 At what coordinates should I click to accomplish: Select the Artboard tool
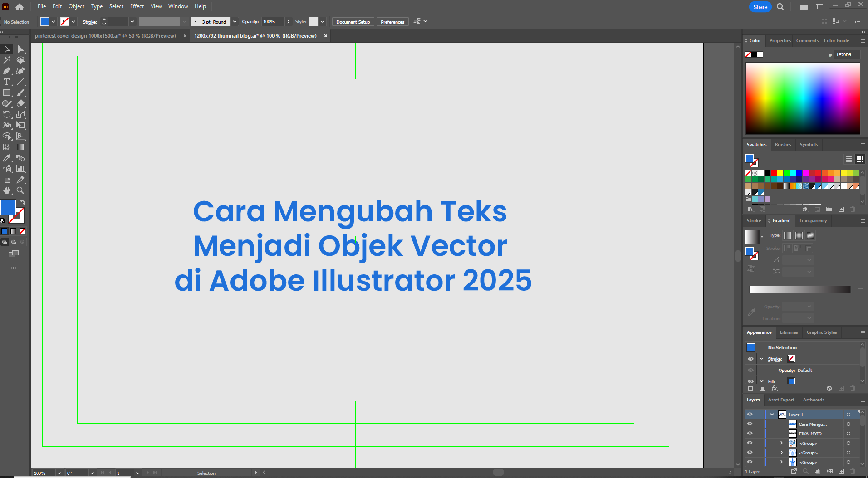(x=7, y=180)
